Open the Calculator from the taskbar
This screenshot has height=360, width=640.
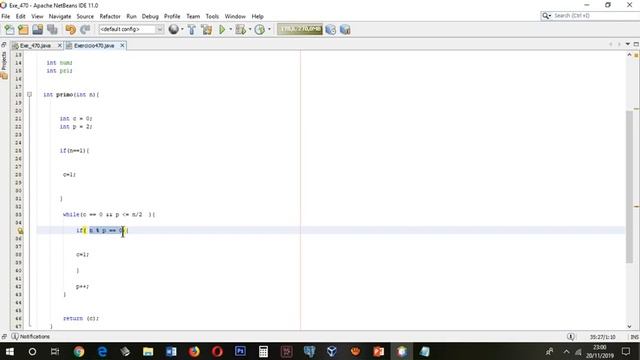pyautogui.click(x=263, y=351)
